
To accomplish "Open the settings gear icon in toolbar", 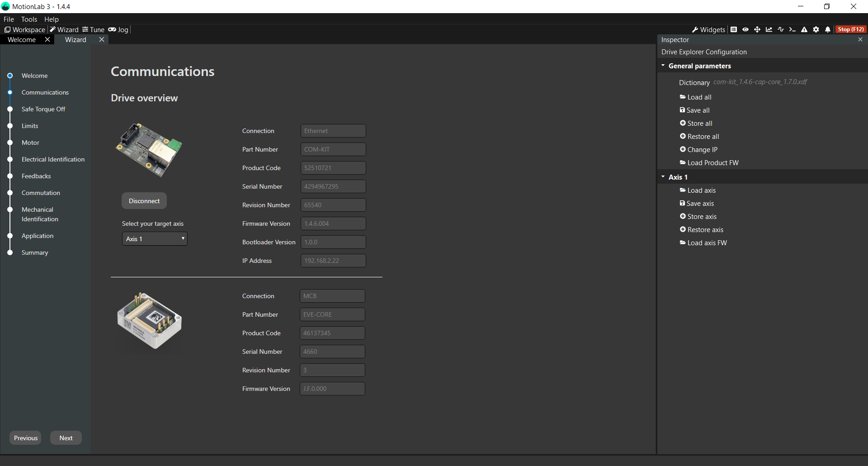I will point(816,29).
